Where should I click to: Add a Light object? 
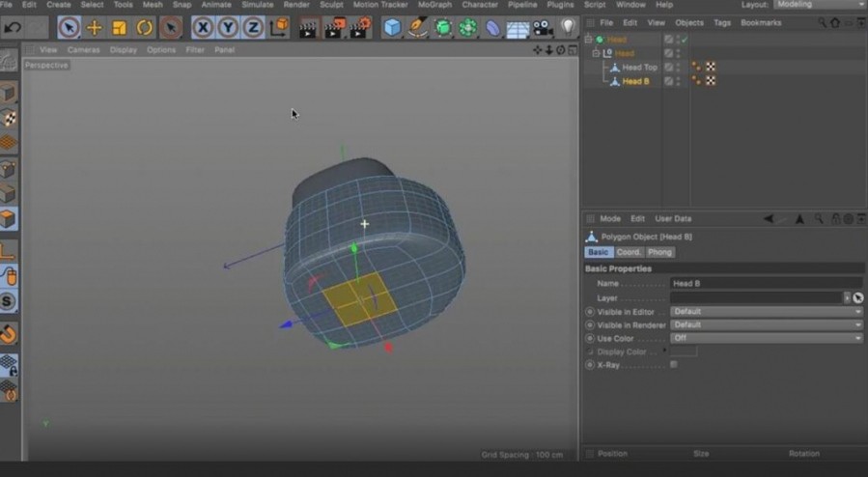(x=568, y=27)
